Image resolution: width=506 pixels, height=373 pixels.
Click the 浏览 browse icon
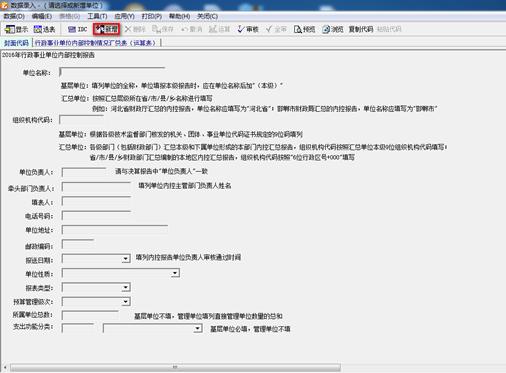tap(333, 29)
